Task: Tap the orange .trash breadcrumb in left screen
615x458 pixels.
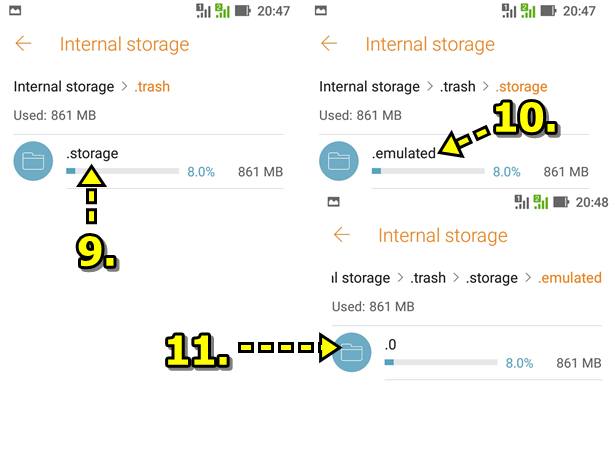Action: coord(152,86)
